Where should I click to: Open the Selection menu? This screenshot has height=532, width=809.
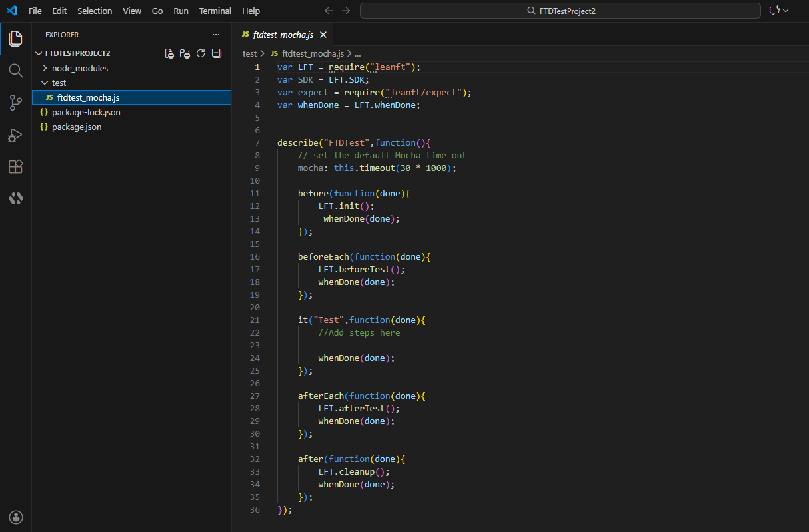click(95, 11)
